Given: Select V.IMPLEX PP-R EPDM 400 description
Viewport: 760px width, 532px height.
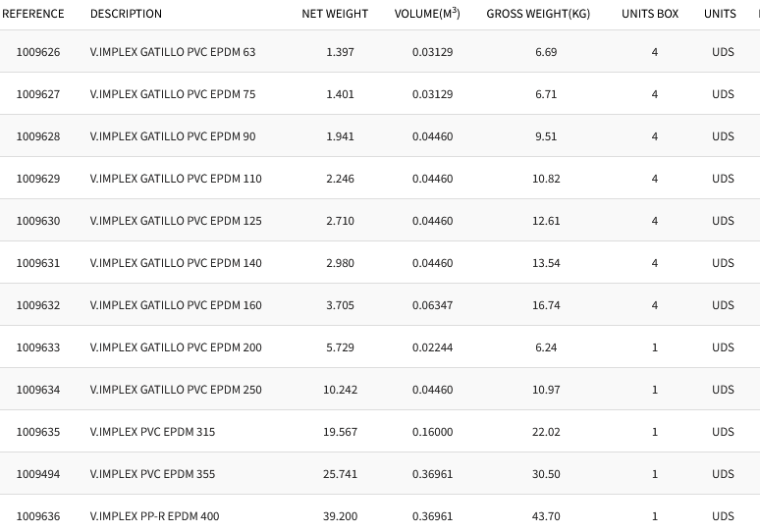Looking at the screenshot, I should 154,516.
